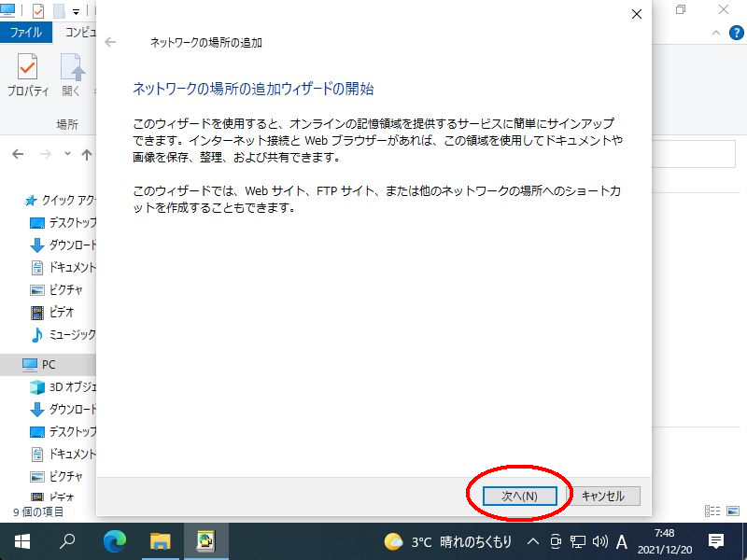Open the Quick Access Toolbar customize dropdown

tap(76, 12)
